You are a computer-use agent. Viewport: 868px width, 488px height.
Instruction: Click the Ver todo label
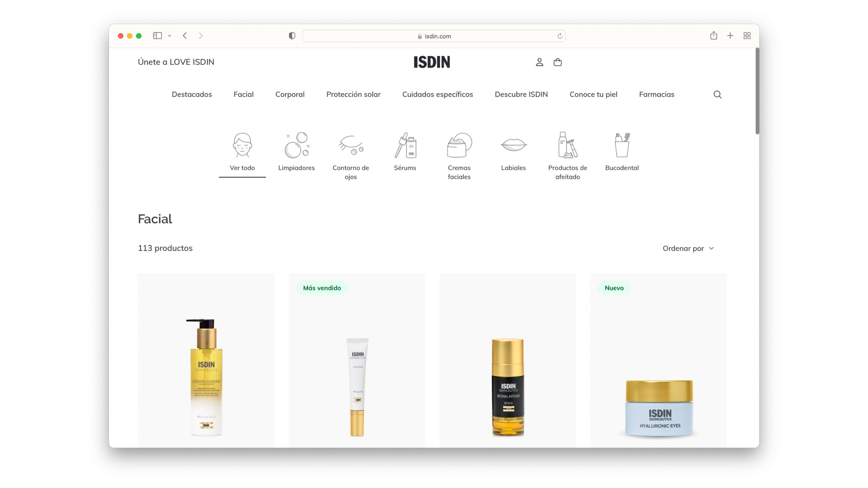coord(242,168)
